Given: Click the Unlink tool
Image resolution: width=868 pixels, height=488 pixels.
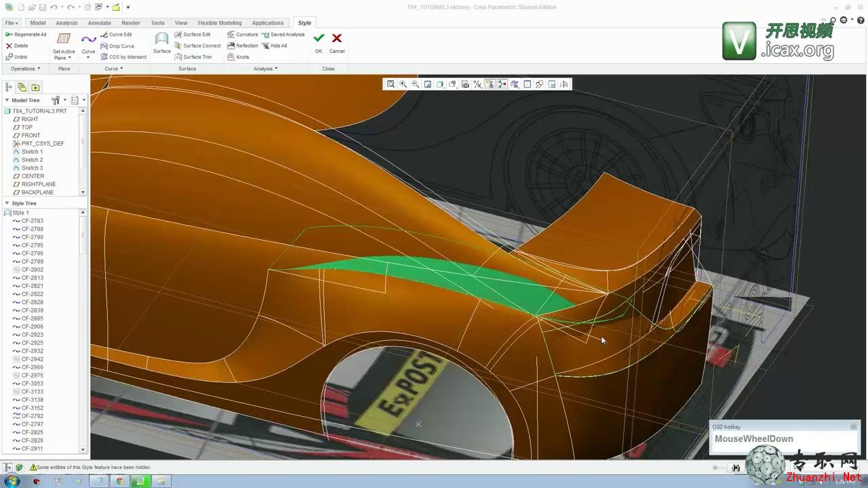Looking at the screenshot, I should [17, 57].
